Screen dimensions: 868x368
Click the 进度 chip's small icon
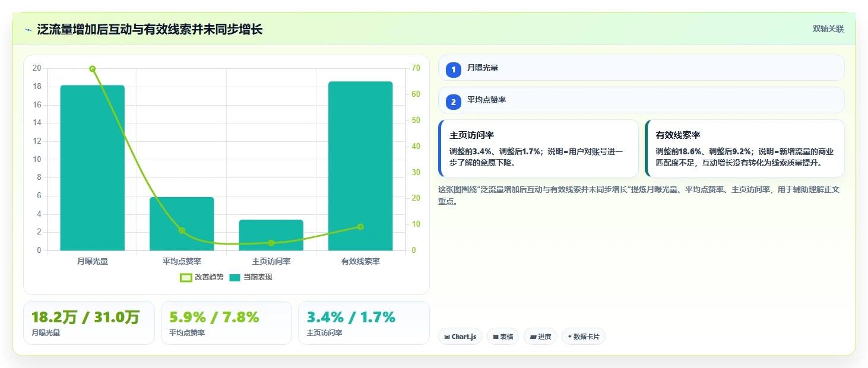(x=533, y=337)
